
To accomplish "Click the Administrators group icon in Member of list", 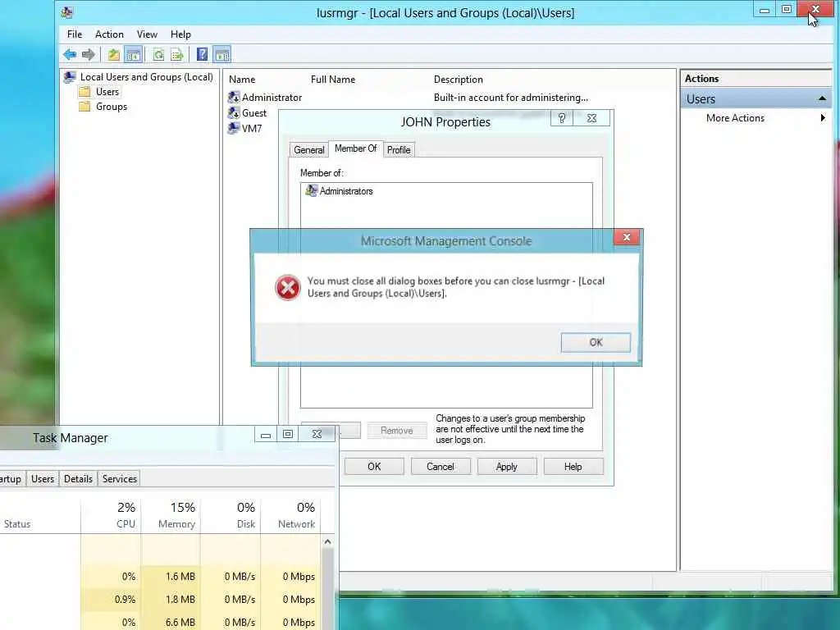I will click(x=311, y=190).
